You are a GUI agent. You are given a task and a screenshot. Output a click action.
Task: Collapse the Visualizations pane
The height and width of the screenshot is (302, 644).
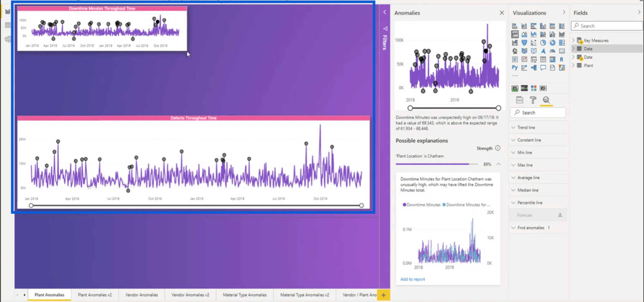(563, 12)
